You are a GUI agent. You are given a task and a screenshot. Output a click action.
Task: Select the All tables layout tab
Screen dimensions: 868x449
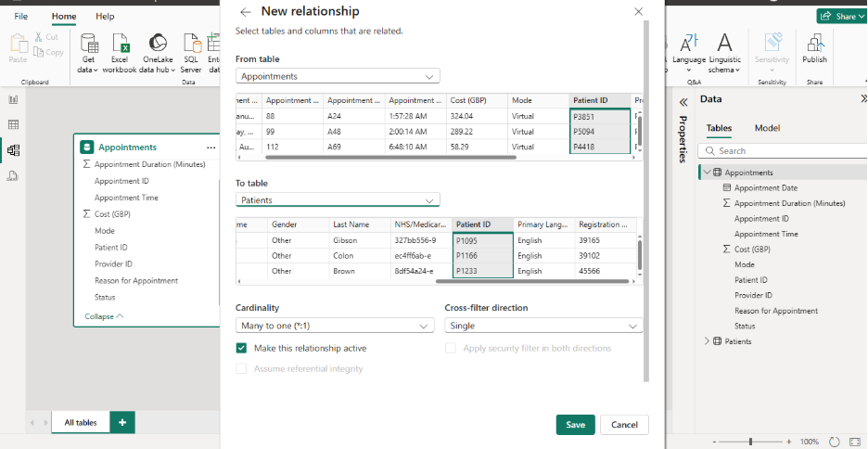tap(81, 422)
